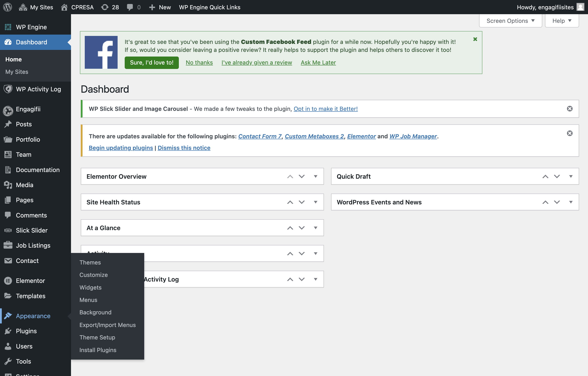Open My Sites under Dashboard
The image size is (588, 376).
[x=17, y=72]
